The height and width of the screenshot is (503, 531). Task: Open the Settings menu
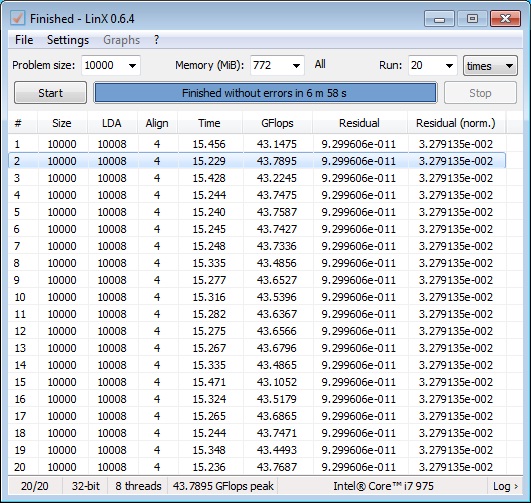pos(68,40)
